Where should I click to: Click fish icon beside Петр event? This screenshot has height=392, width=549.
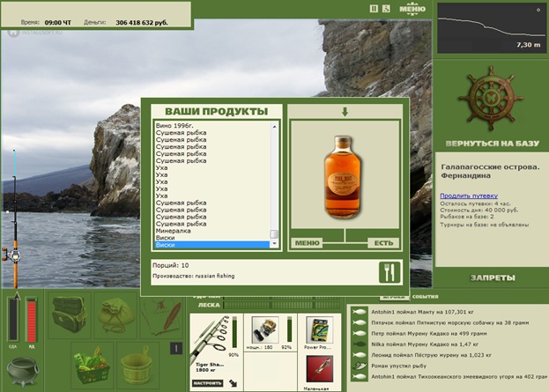[x=360, y=334]
